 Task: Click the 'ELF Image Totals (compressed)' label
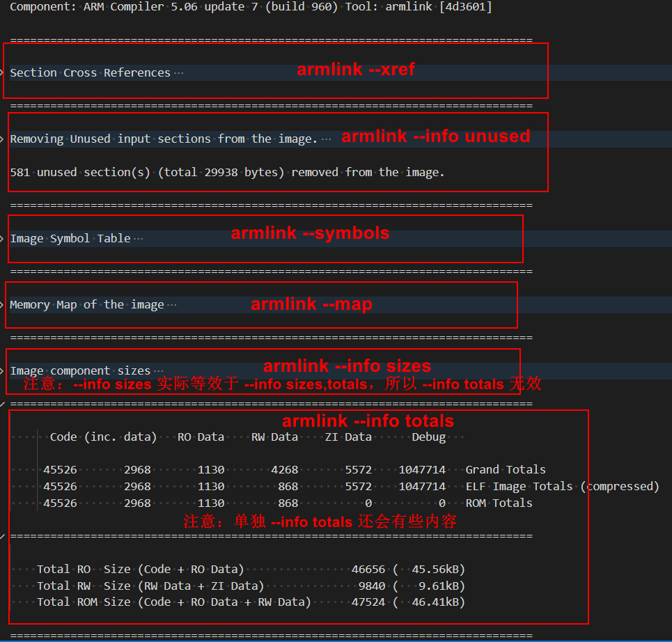pyautogui.click(x=562, y=487)
